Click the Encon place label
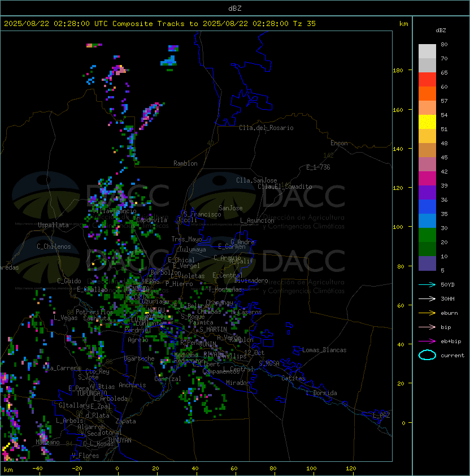Viewport: 470px width, 476px height. point(339,143)
